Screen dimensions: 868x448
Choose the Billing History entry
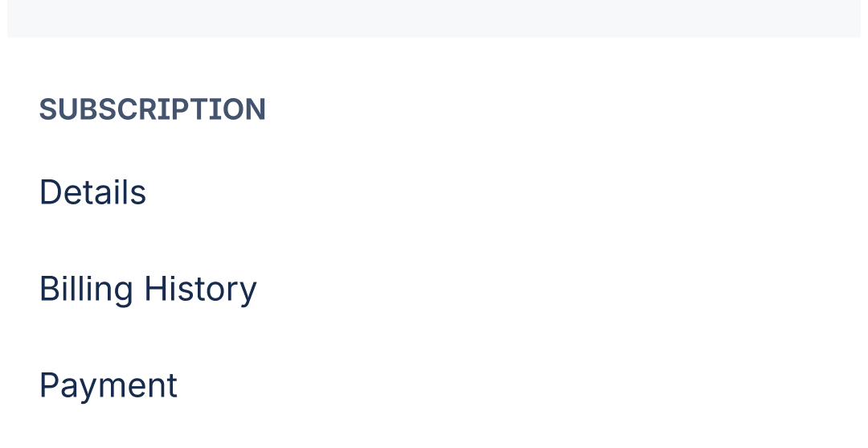[148, 289]
